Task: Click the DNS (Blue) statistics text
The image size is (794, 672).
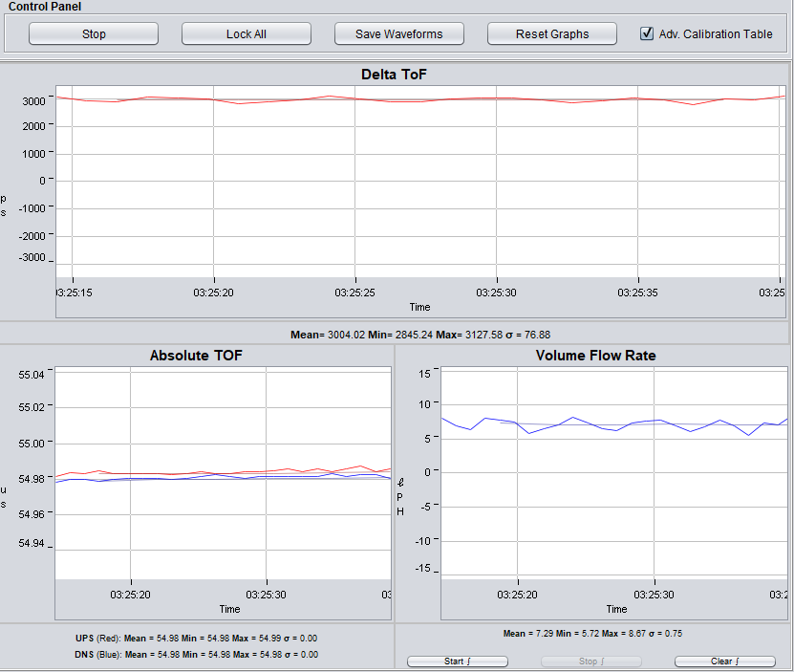Action: click(x=195, y=655)
